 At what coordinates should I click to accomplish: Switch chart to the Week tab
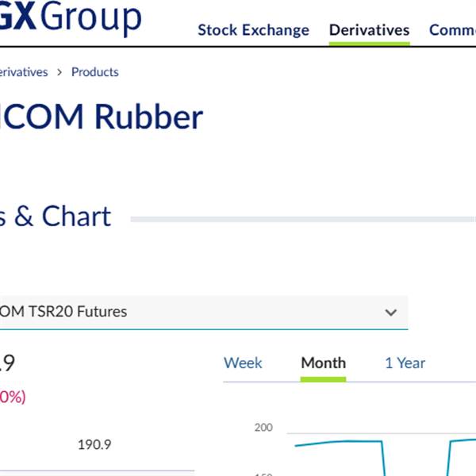(243, 363)
